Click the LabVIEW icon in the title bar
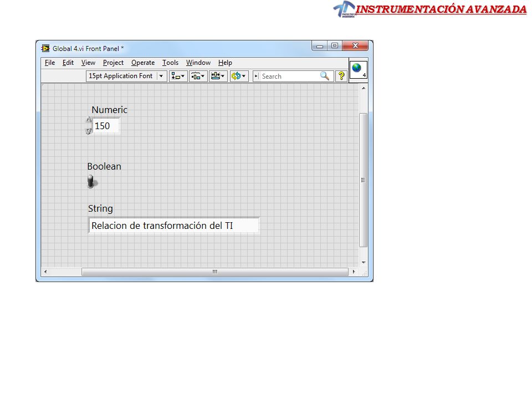 (45, 48)
